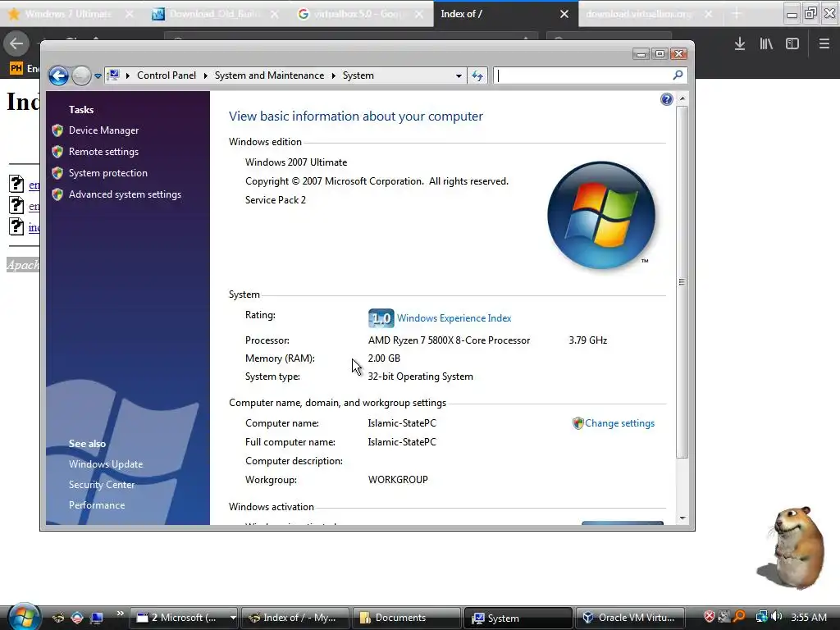This screenshot has height=630, width=840.
Task: Switch to the Oracle VM VirtualBox taskbar button
Action: click(x=630, y=618)
